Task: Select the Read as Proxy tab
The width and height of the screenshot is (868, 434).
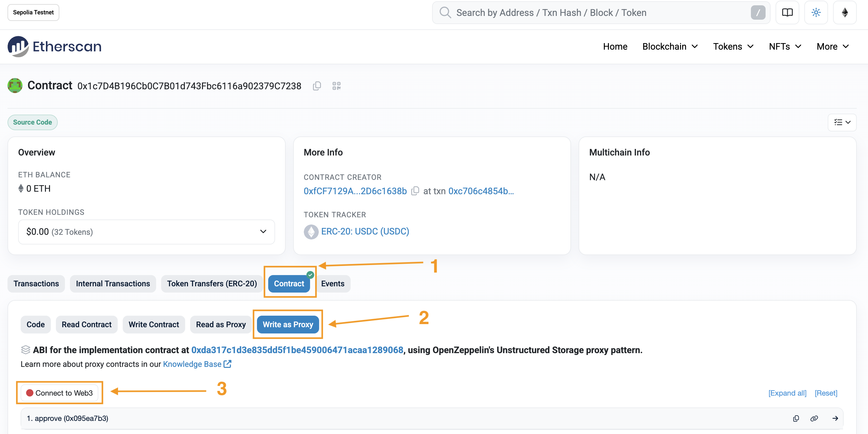Action: (x=221, y=324)
